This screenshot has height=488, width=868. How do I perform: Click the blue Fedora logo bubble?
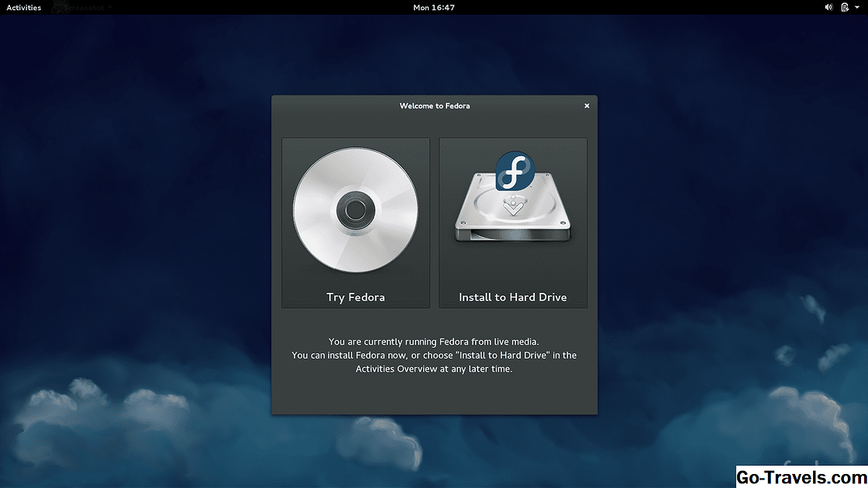click(x=515, y=171)
